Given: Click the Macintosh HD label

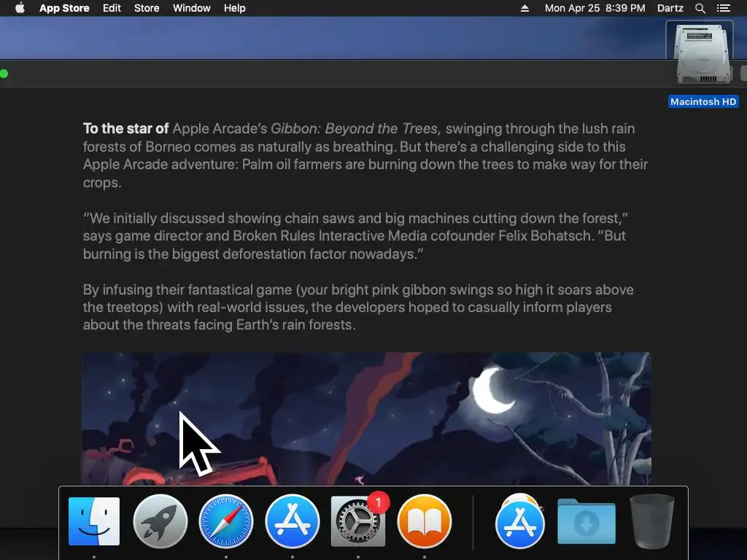Looking at the screenshot, I should pos(703,101).
